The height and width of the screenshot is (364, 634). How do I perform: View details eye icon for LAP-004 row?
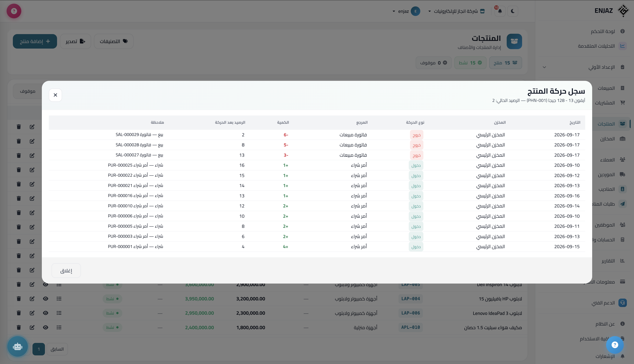pos(45,299)
